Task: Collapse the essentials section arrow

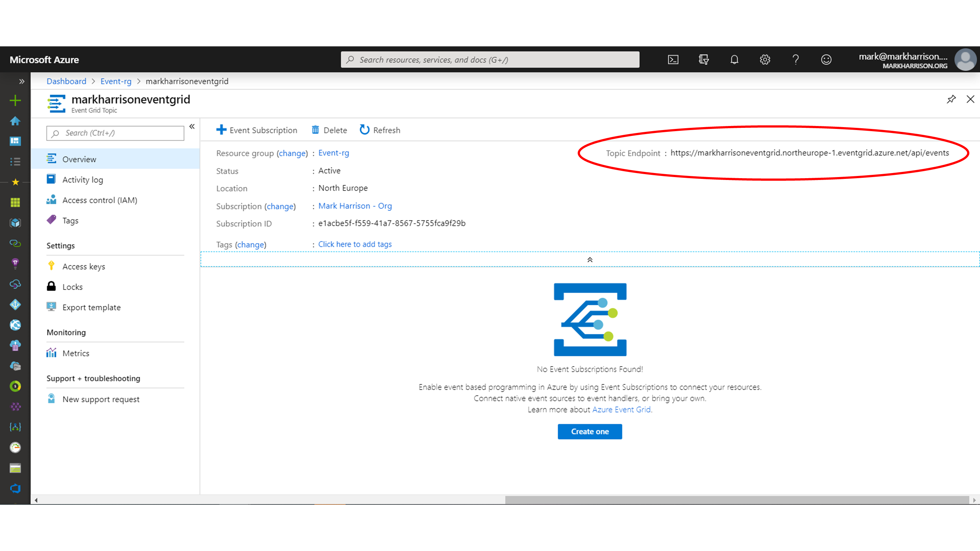Action: 590,260
